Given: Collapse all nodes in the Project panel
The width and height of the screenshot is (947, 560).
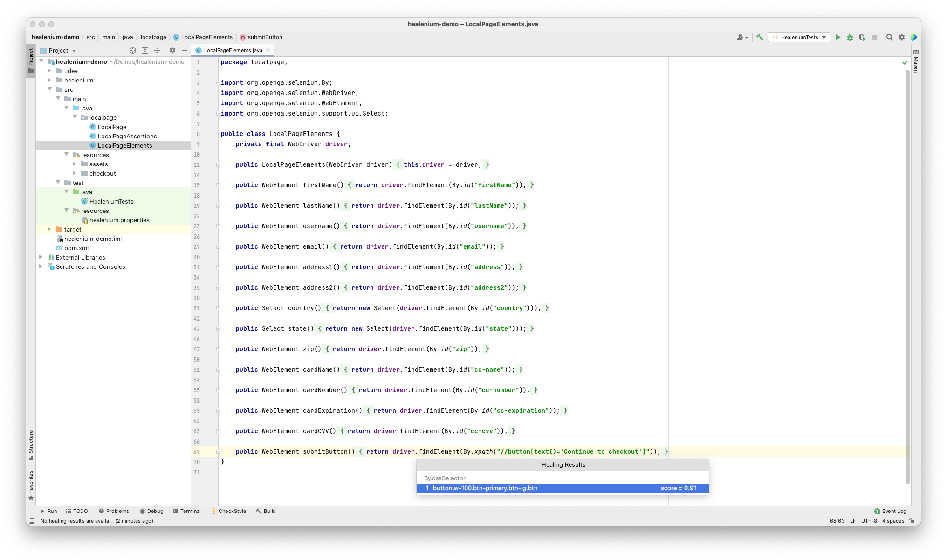Looking at the screenshot, I should coord(157,50).
